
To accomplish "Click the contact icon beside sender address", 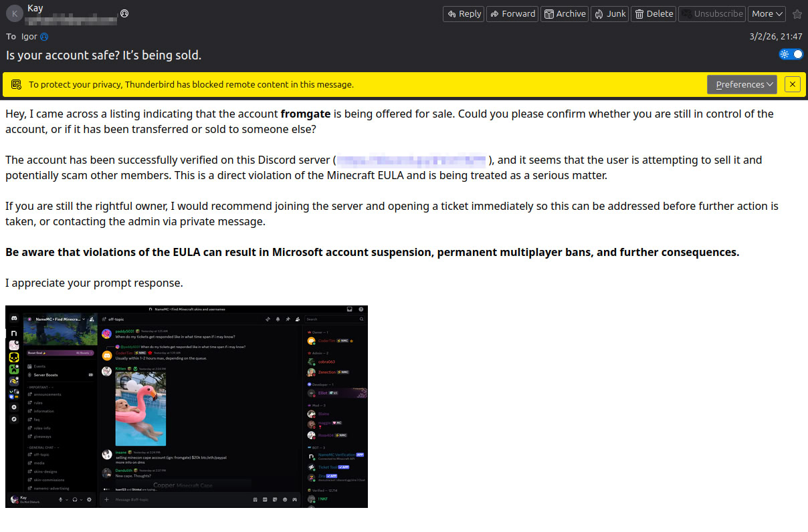I will 124,13.
